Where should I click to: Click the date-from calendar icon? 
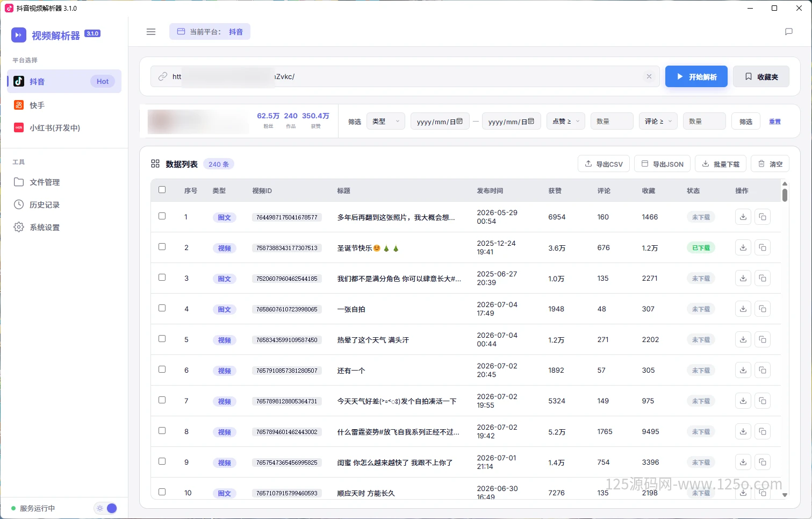(x=459, y=122)
